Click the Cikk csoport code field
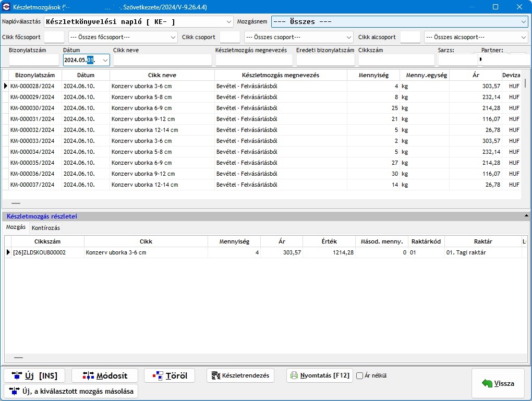Viewport: 532px width, 401px height. 229,38
